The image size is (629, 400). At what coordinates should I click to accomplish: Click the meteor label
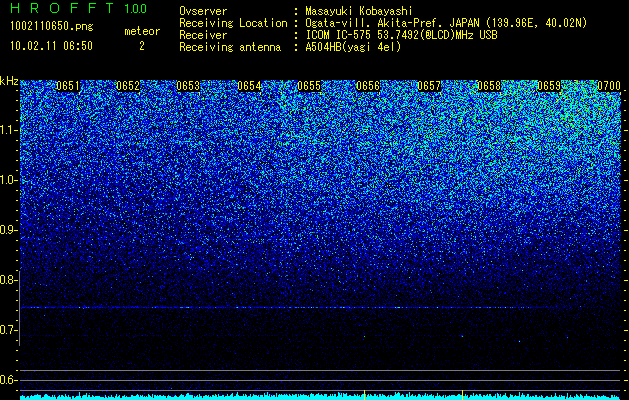pyautogui.click(x=142, y=31)
